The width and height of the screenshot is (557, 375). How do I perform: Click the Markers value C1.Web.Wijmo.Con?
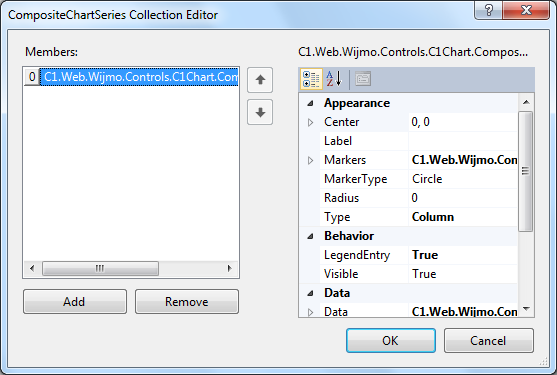pyautogui.click(x=464, y=160)
